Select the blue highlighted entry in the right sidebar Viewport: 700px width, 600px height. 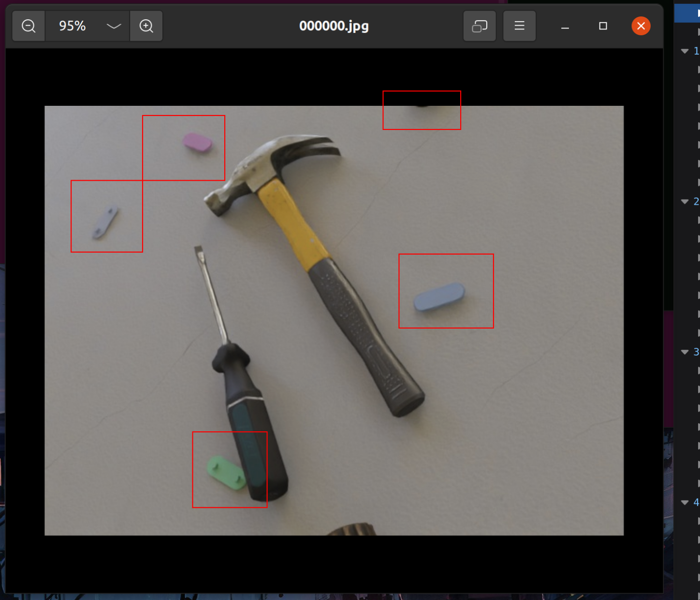[686, 13]
